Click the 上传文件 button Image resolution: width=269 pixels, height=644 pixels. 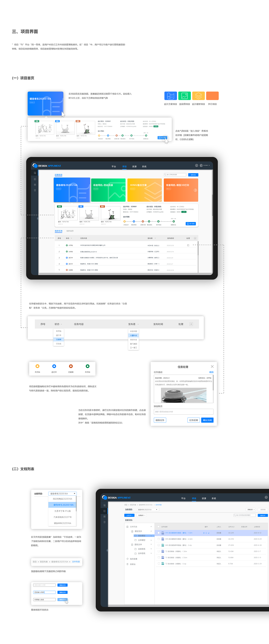coord(129,515)
